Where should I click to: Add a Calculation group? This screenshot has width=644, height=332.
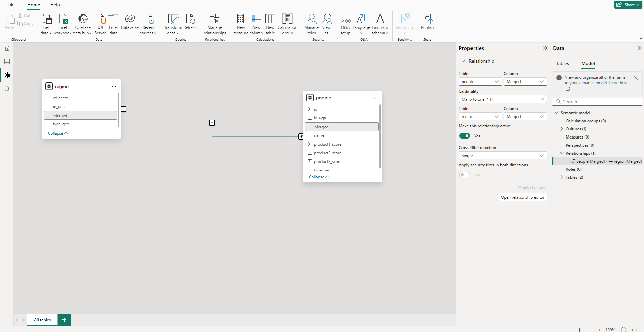[287, 24]
